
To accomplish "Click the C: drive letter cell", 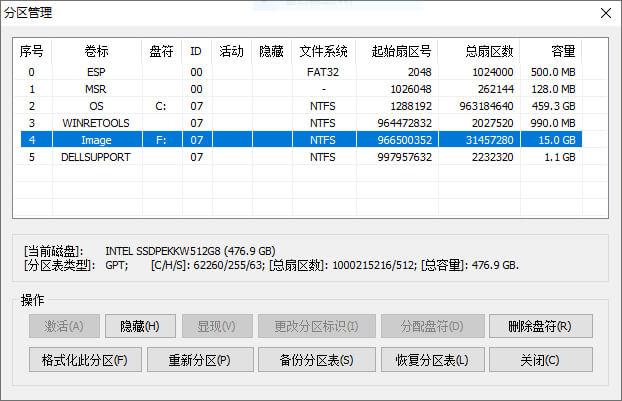I will (x=161, y=106).
